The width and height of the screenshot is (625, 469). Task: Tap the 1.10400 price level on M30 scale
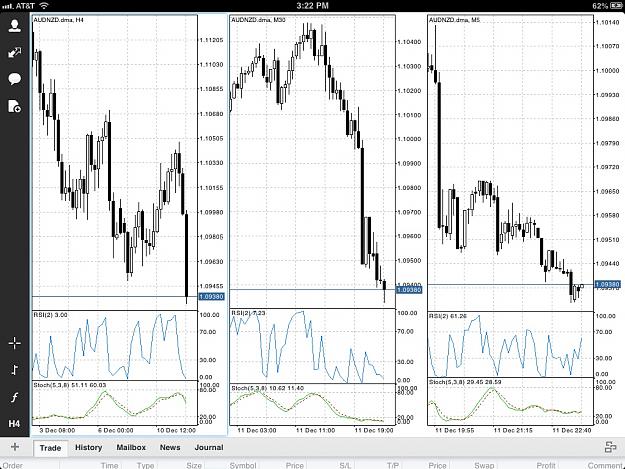coord(409,42)
